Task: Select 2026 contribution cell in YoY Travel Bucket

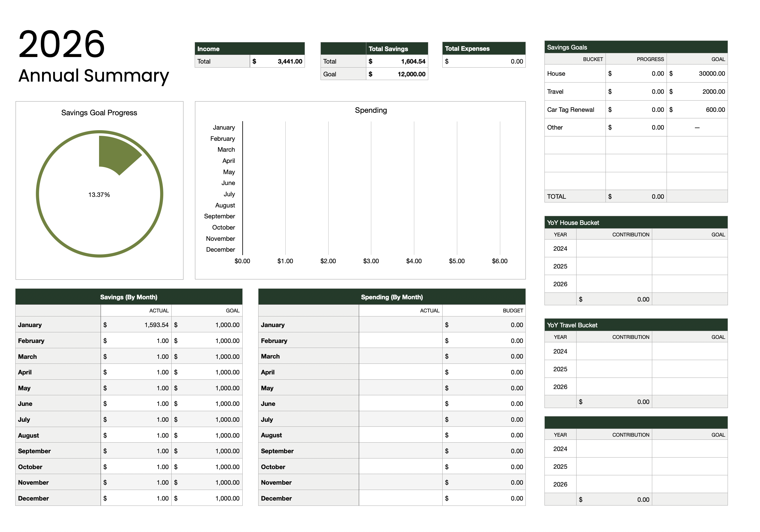Action: coord(614,387)
